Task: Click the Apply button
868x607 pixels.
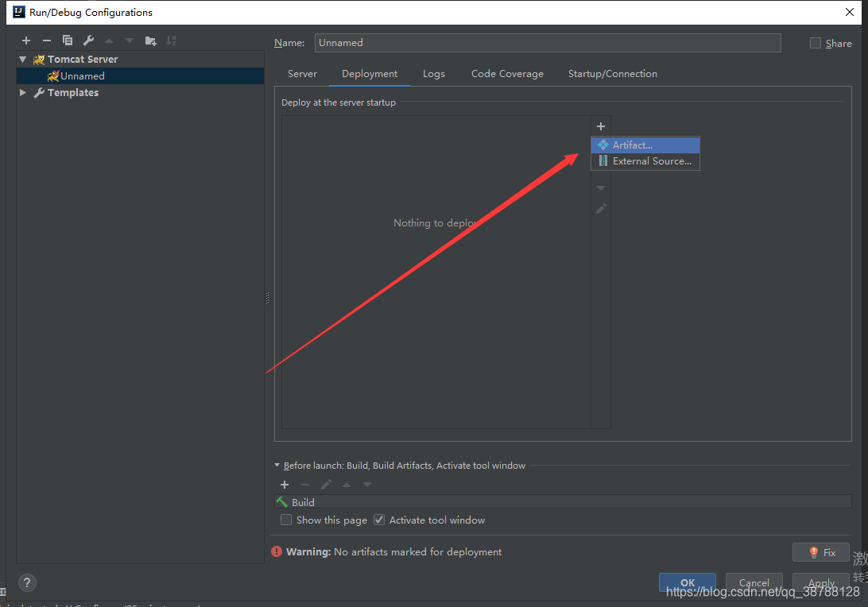Action: 821,582
